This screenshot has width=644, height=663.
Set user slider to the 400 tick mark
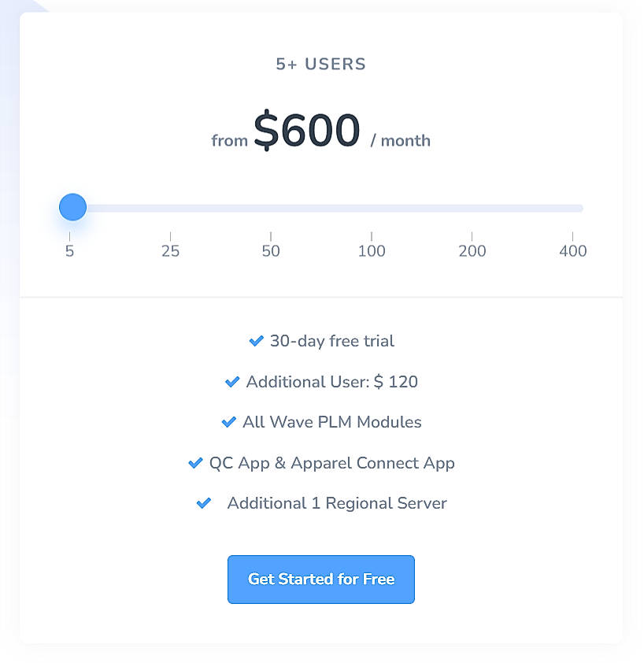(x=572, y=209)
